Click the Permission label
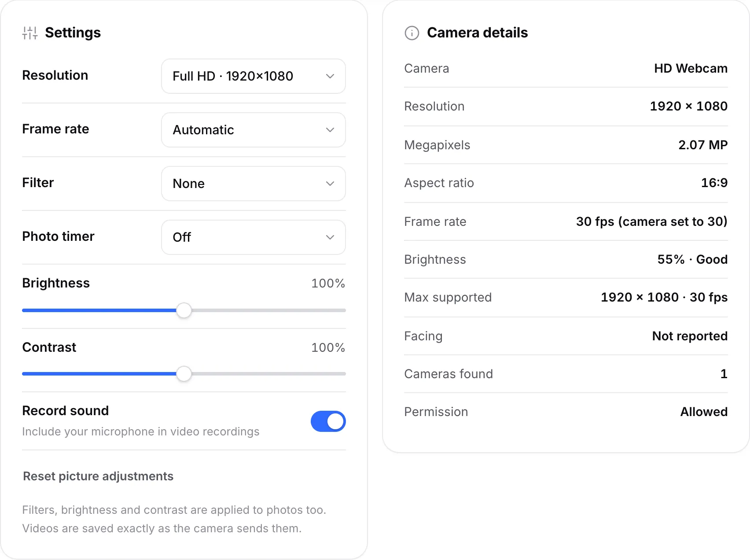Screen dimensions: 750x560 [x=436, y=412]
